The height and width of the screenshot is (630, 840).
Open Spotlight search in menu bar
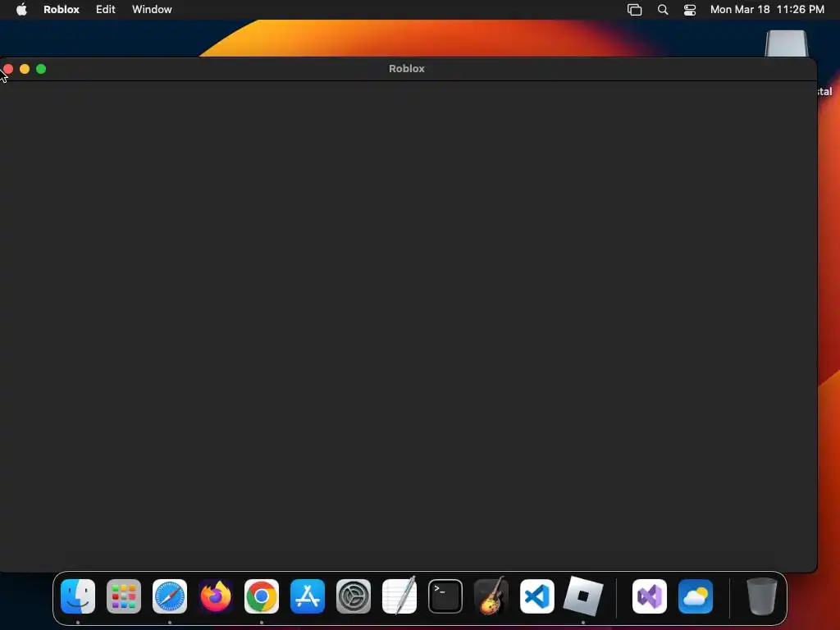click(x=663, y=10)
